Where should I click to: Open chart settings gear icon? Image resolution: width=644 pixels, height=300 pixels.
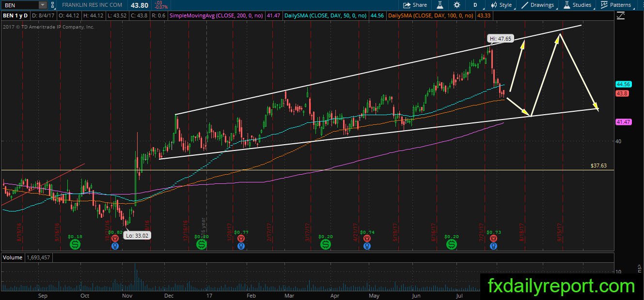pyautogui.click(x=456, y=5)
